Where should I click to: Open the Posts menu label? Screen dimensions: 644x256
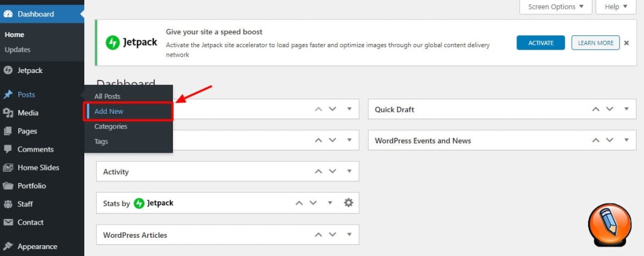coord(26,94)
